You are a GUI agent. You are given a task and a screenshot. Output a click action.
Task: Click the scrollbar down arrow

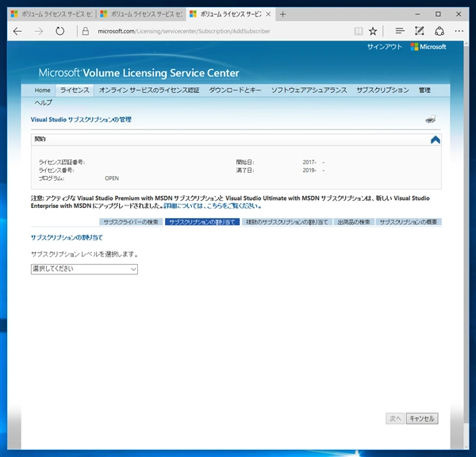point(466,447)
